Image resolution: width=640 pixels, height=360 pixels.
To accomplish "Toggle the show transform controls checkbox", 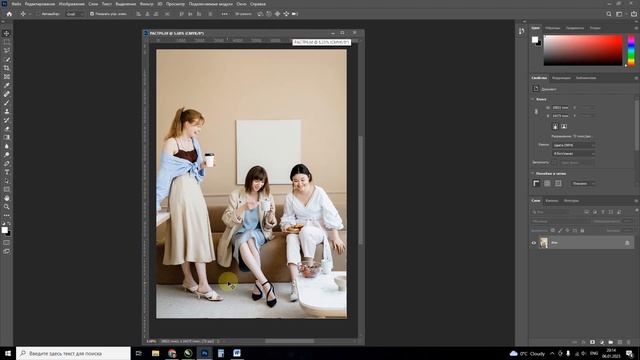I will [x=92, y=14].
